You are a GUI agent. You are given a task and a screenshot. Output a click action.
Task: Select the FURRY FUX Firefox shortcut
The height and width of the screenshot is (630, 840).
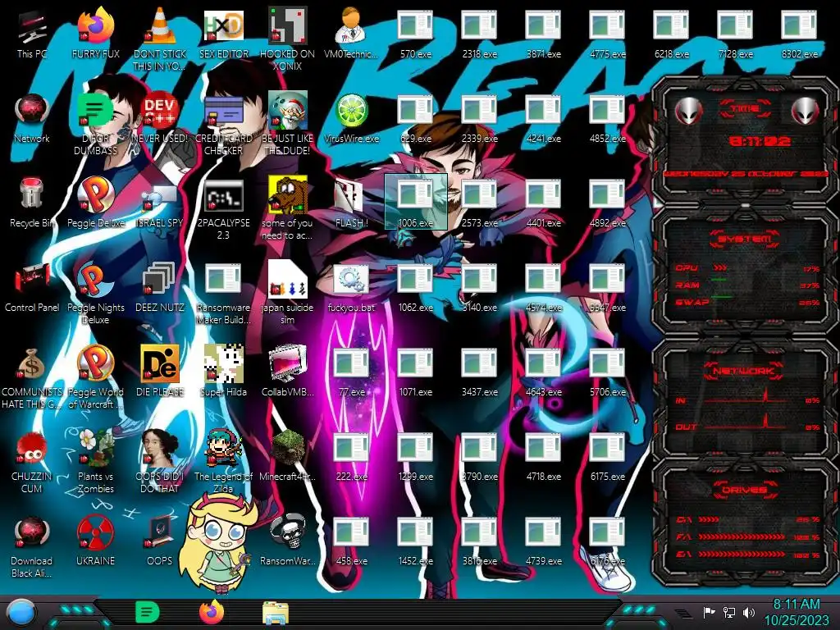96,34
